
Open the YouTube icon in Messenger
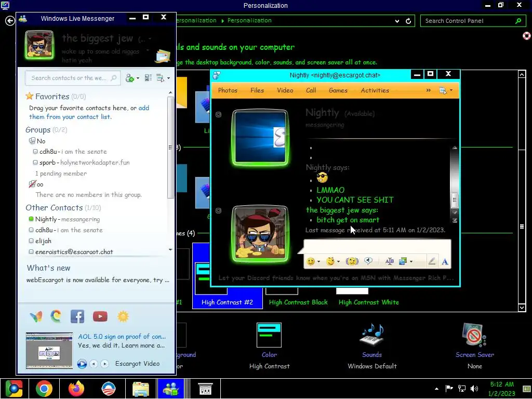pos(100,316)
